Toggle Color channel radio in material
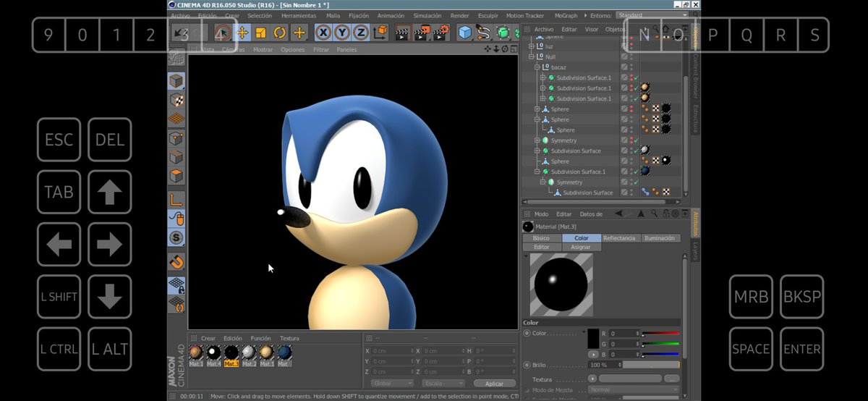The height and width of the screenshot is (401, 868). tap(527, 334)
